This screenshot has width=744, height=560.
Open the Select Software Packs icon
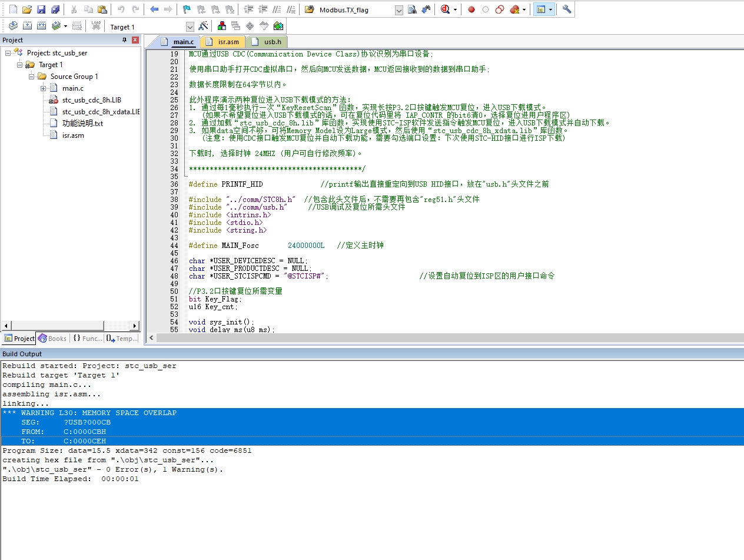point(264,26)
